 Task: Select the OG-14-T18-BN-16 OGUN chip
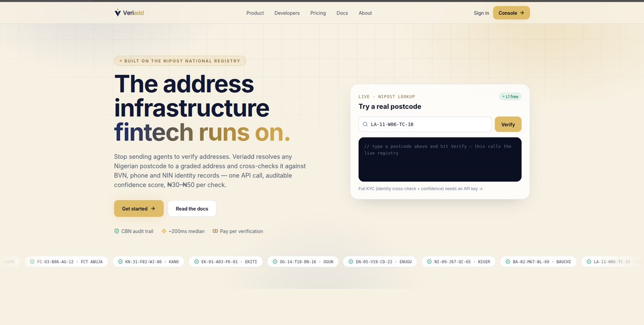tap(303, 262)
